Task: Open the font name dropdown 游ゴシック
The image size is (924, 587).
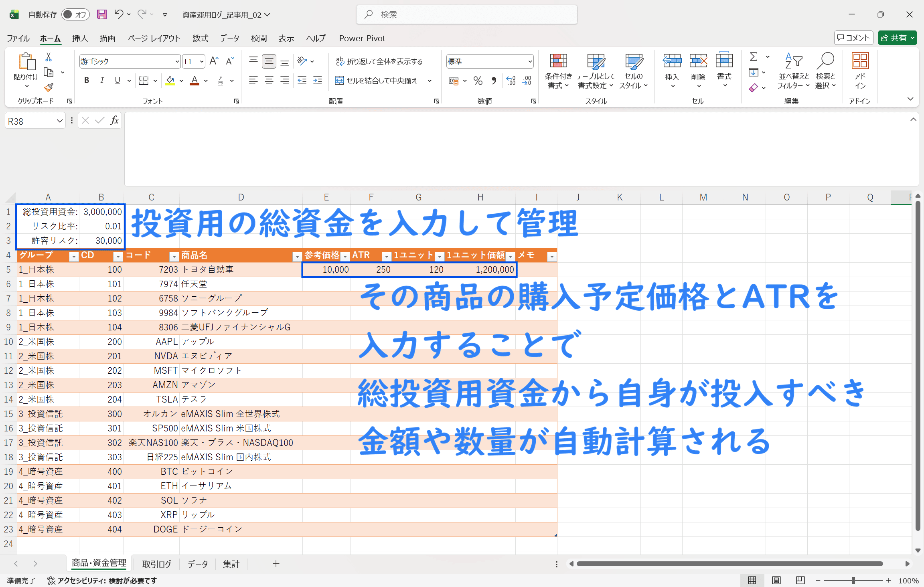Action: click(x=177, y=61)
